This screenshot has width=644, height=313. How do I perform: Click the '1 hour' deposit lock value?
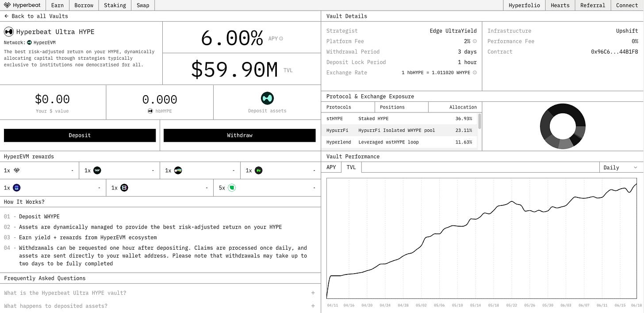tap(467, 62)
